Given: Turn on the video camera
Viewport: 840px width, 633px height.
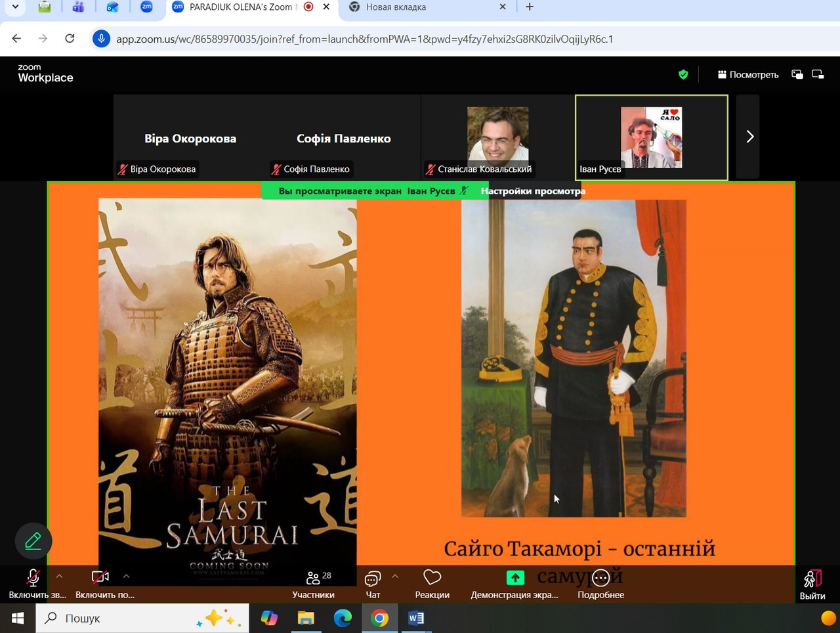Looking at the screenshot, I should coord(100,578).
